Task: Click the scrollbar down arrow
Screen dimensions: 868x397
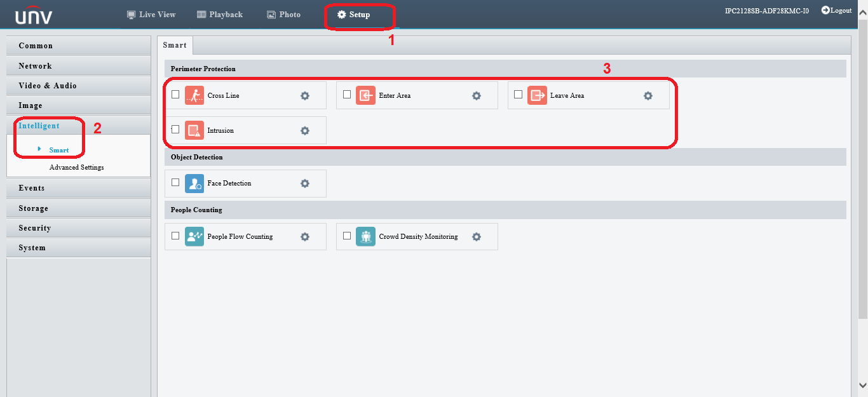Action: (x=862, y=385)
